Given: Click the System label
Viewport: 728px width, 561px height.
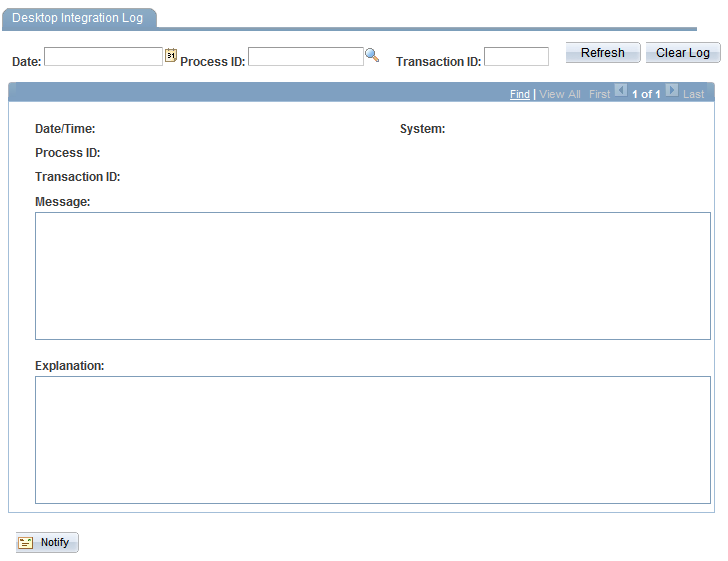Looking at the screenshot, I should (422, 129).
